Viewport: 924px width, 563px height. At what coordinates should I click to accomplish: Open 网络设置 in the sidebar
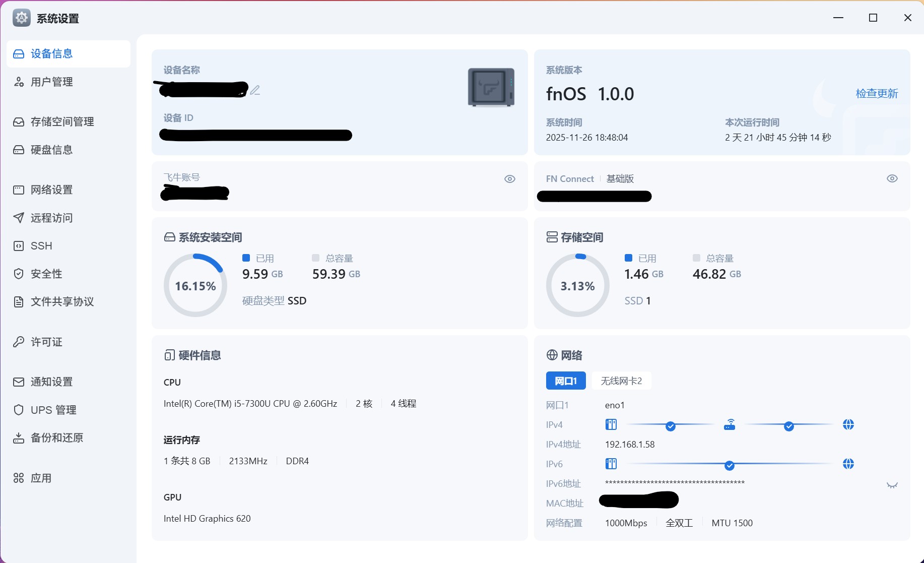[x=69, y=190]
